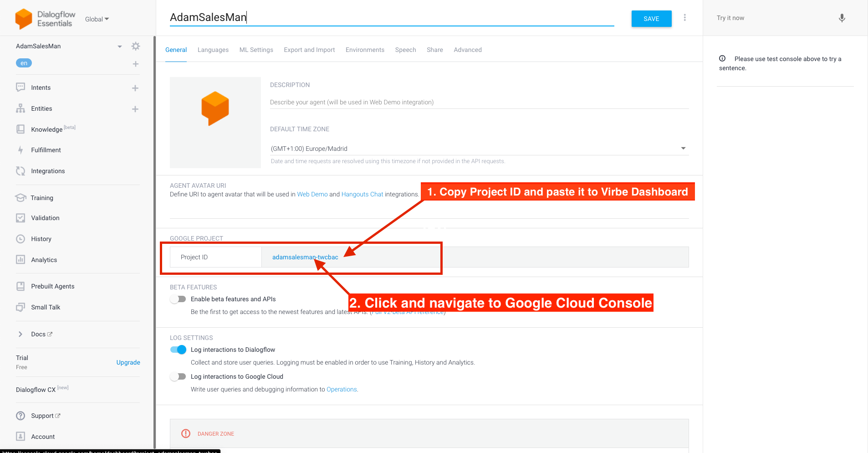Open the Web Demo link
This screenshot has width=868, height=453.
pos(312,194)
